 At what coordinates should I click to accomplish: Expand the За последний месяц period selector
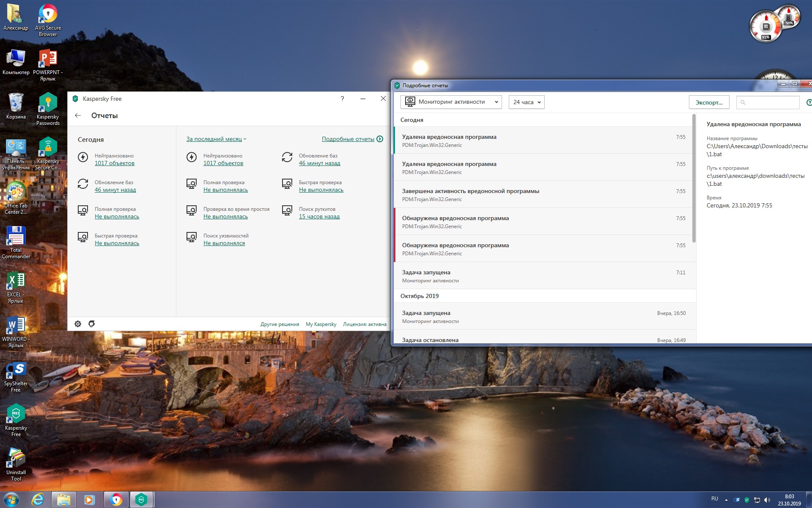tap(216, 139)
